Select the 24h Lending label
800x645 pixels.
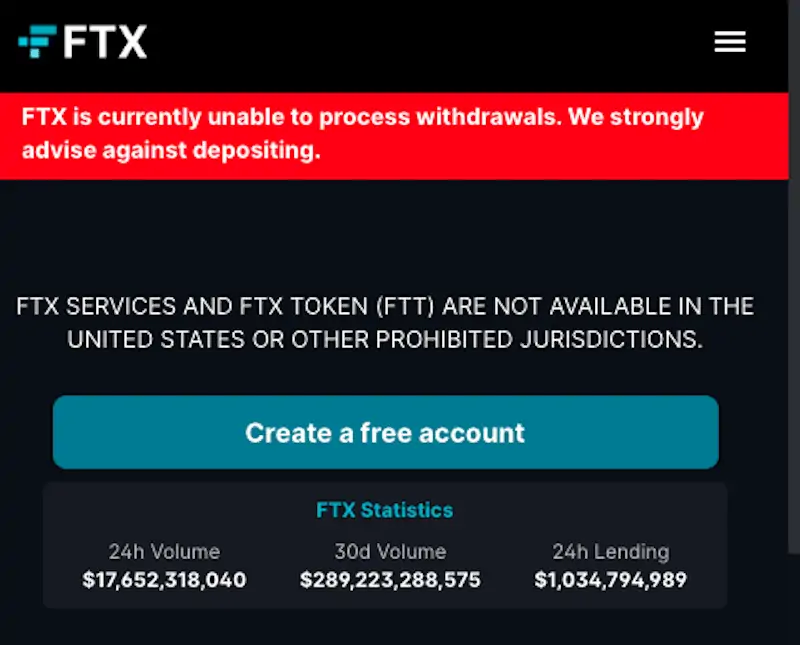point(610,551)
